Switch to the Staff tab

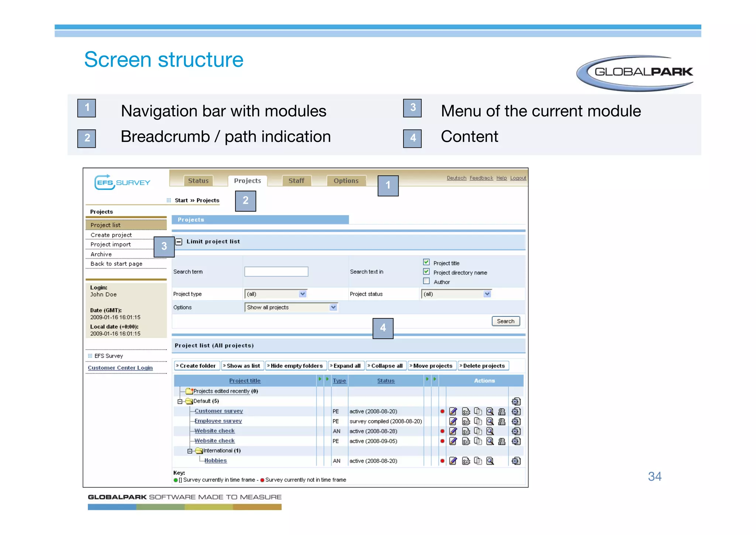click(x=296, y=181)
